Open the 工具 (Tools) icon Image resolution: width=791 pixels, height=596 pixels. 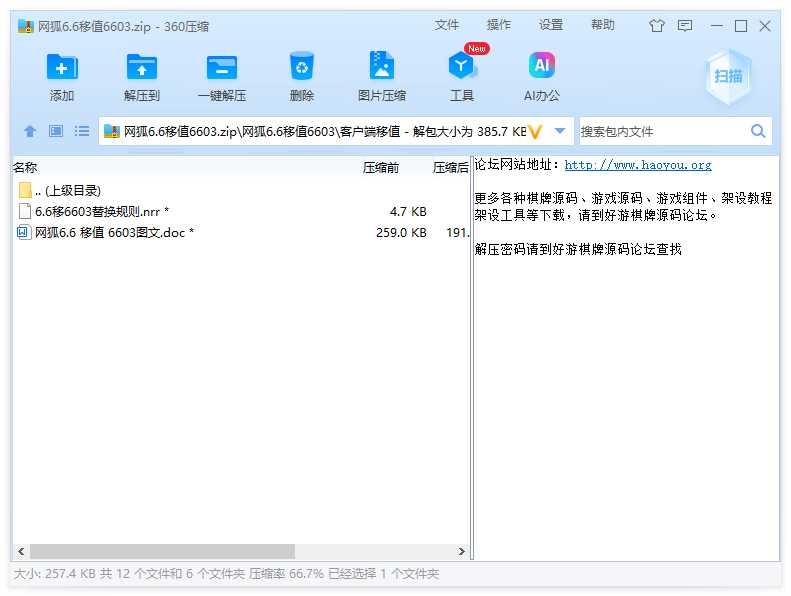pyautogui.click(x=461, y=66)
